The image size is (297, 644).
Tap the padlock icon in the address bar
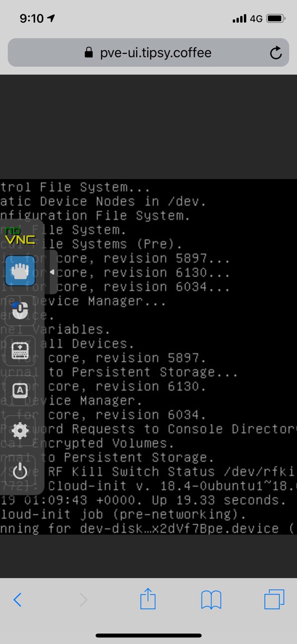pos(89,53)
